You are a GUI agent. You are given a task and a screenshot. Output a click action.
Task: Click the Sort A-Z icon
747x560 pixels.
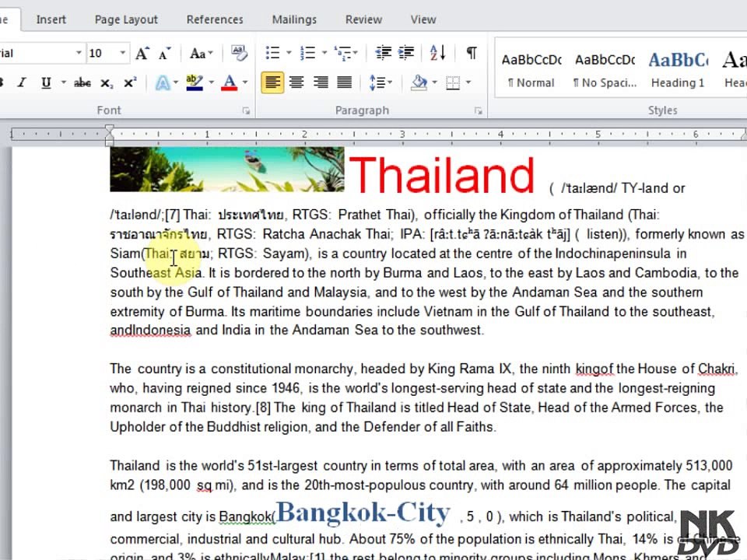point(437,53)
